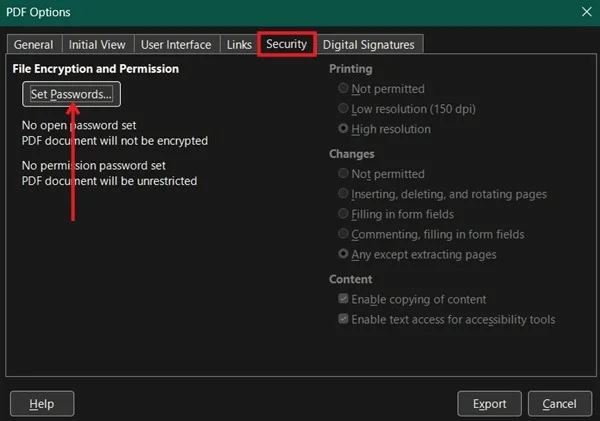Viewport: 600px width, 421px height.
Task: Select High resolution printing option
Action: (x=344, y=129)
